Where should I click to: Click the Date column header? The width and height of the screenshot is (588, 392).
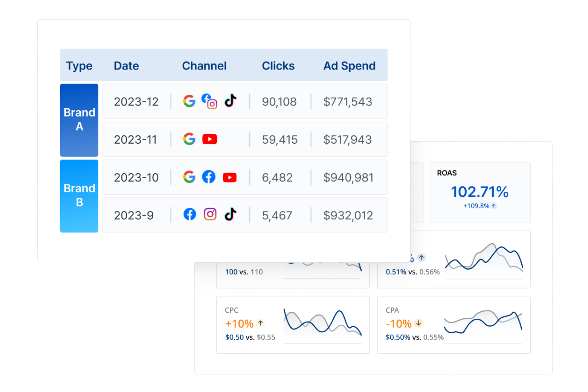coord(126,66)
